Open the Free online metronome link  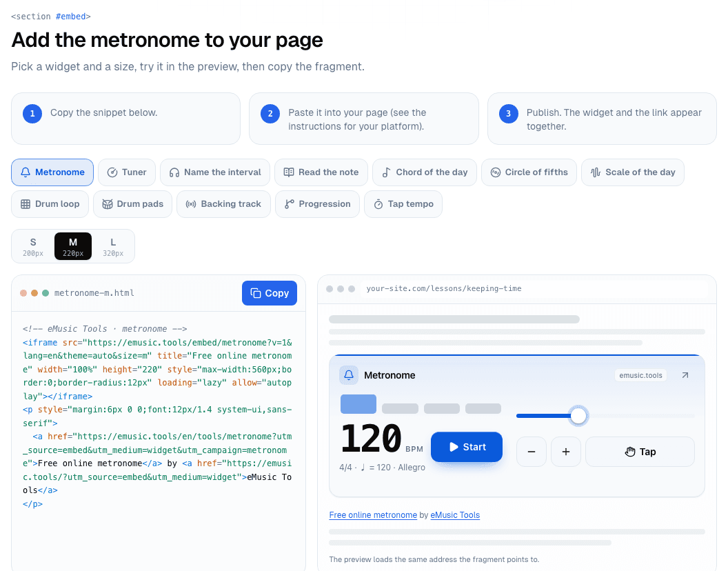point(373,514)
